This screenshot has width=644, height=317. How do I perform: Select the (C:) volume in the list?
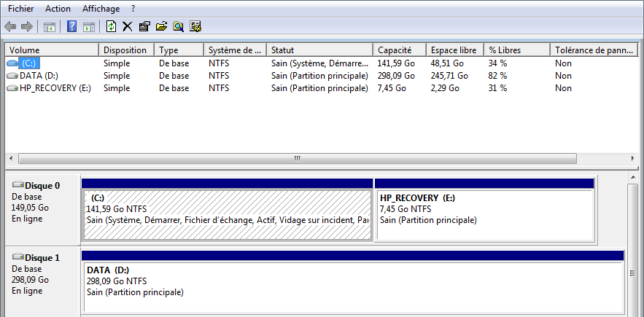30,63
